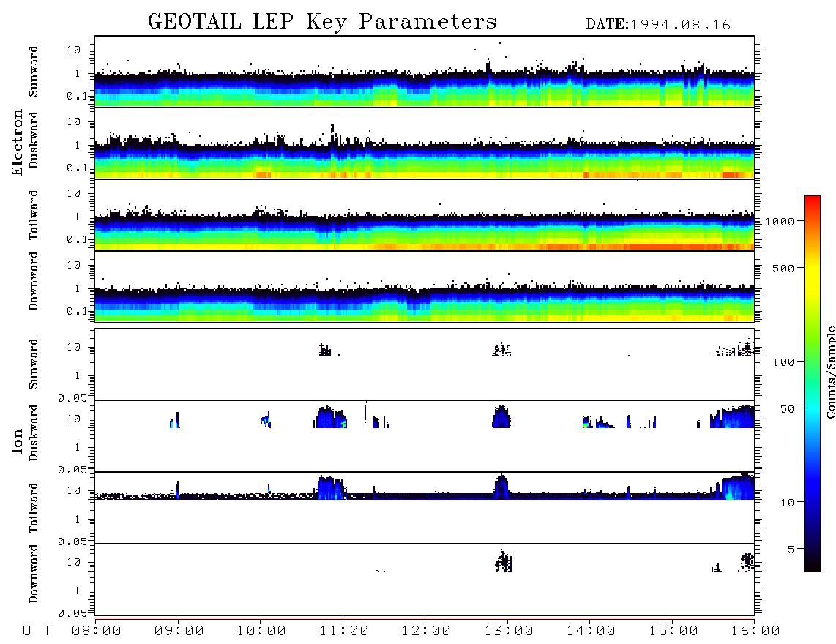The height and width of the screenshot is (644, 836).
Task: Click the Electron Tailward spectrogram panel
Action: tap(425, 215)
